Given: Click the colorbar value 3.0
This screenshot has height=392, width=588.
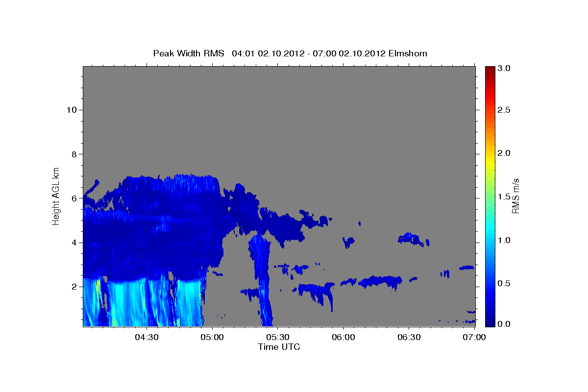Looking at the screenshot, I should click(505, 68).
